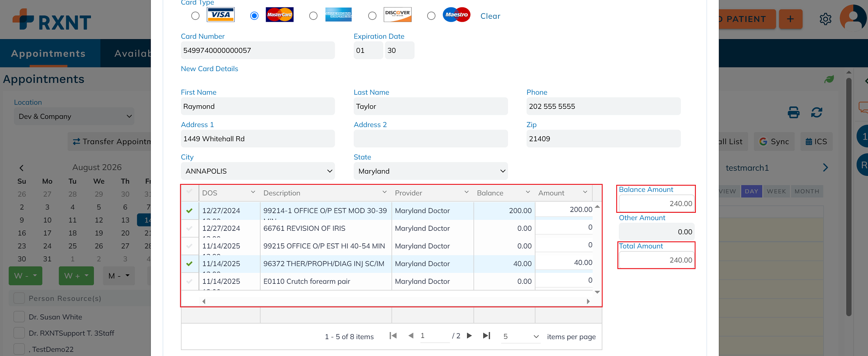Click the Other Amount field
Image resolution: width=868 pixels, height=356 pixels.
coord(656,232)
